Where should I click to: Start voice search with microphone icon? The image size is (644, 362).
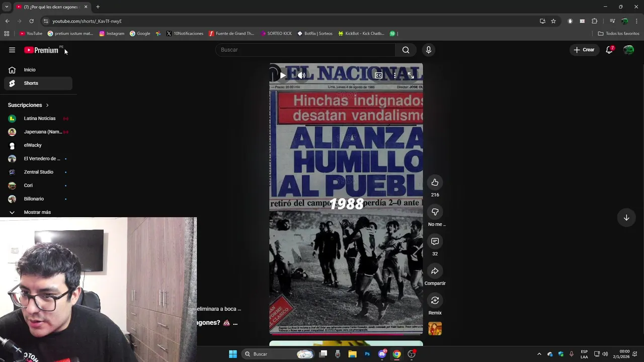[x=428, y=50]
